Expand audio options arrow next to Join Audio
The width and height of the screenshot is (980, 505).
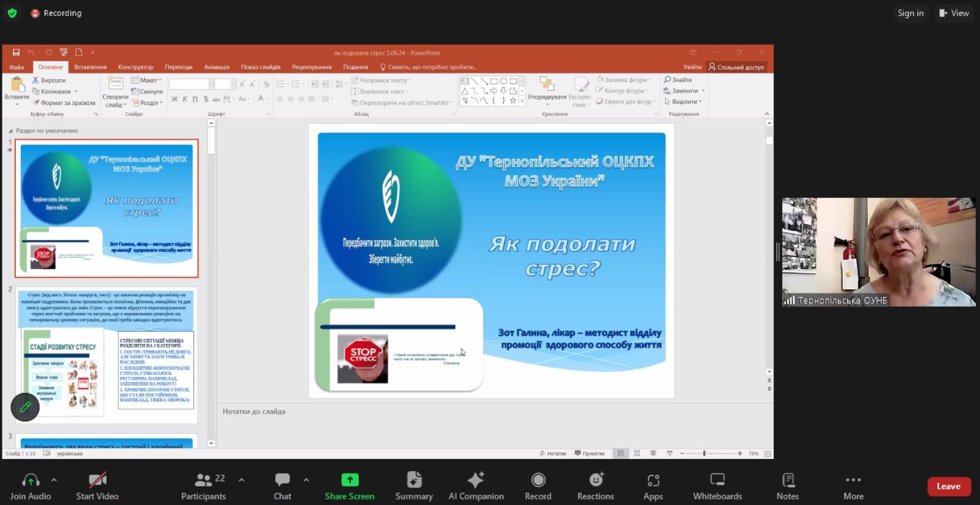click(54, 480)
